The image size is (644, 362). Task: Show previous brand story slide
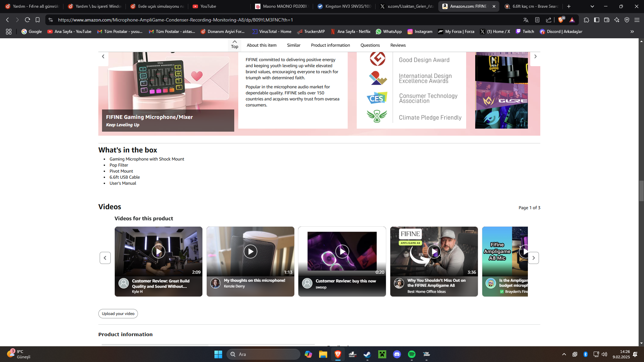pos(103,56)
